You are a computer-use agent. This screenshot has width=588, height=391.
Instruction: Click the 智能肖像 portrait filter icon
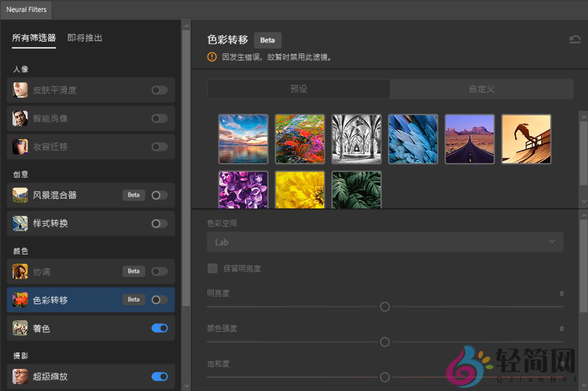[x=19, y=118]
